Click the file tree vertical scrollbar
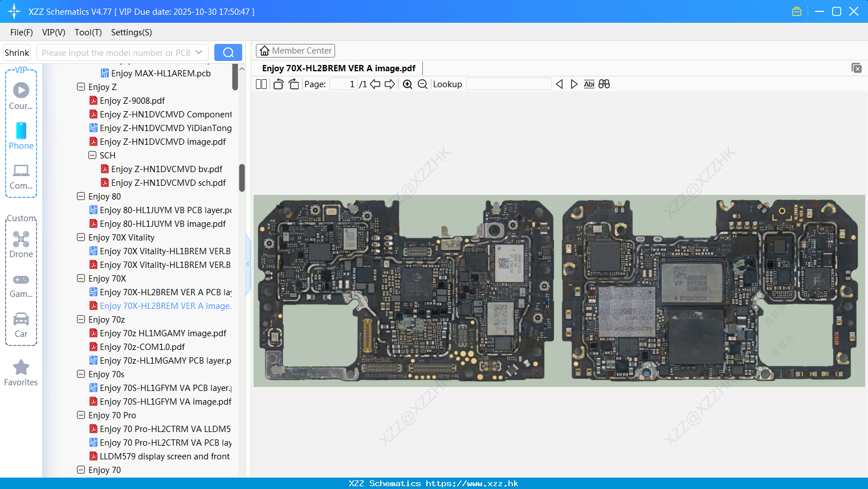 (x=242, y=178)
